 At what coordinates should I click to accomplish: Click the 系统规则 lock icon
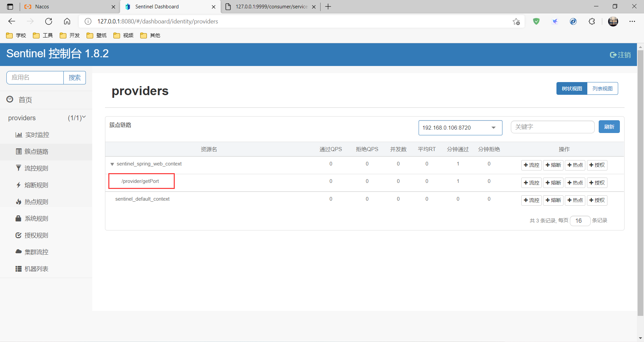19,218
